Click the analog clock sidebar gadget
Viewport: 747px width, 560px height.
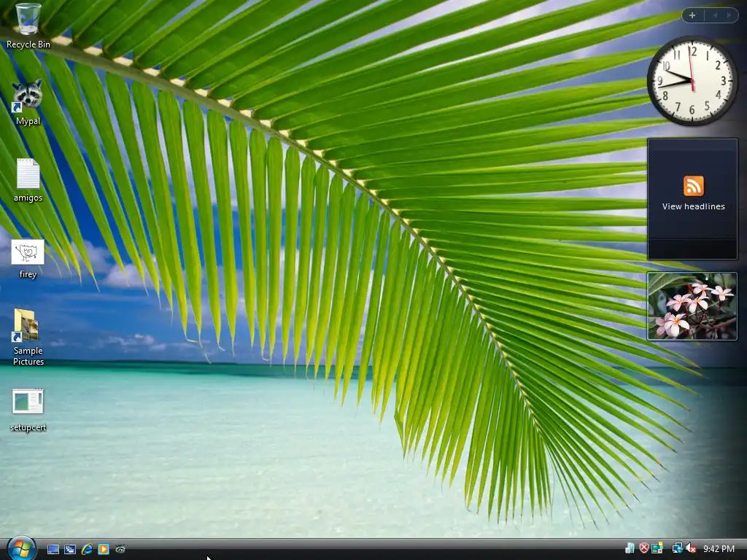(x=692, y=81)
